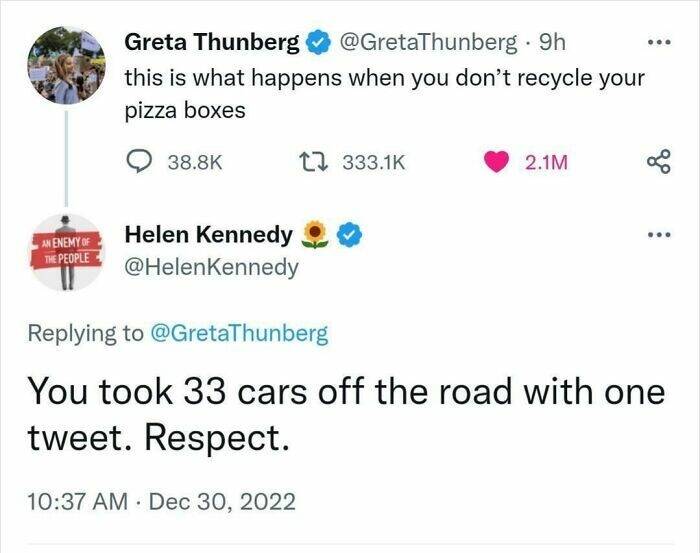Click Greta Thunberg's blue verified badge
This screenshot has width=700, height=553.
pos(317,43)
